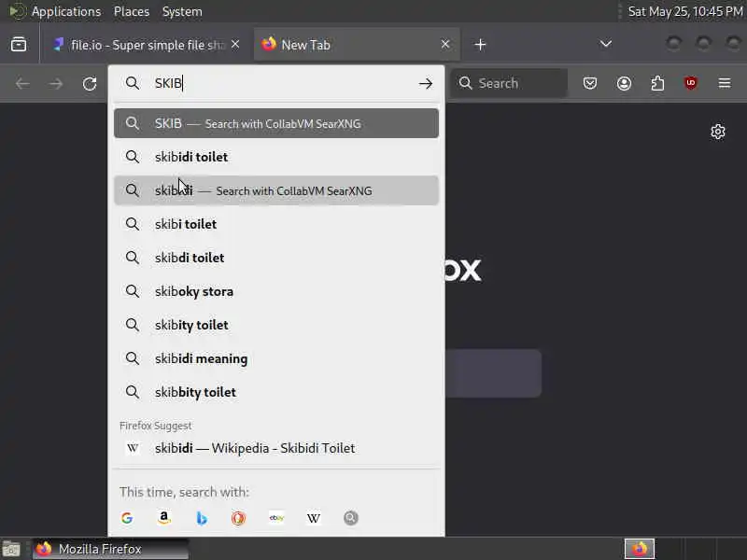This screenshot has width=747, height=560.
Task: Click the Firefox workspace thumbnail in bottom panel
Action: click(x=640, y=549)
